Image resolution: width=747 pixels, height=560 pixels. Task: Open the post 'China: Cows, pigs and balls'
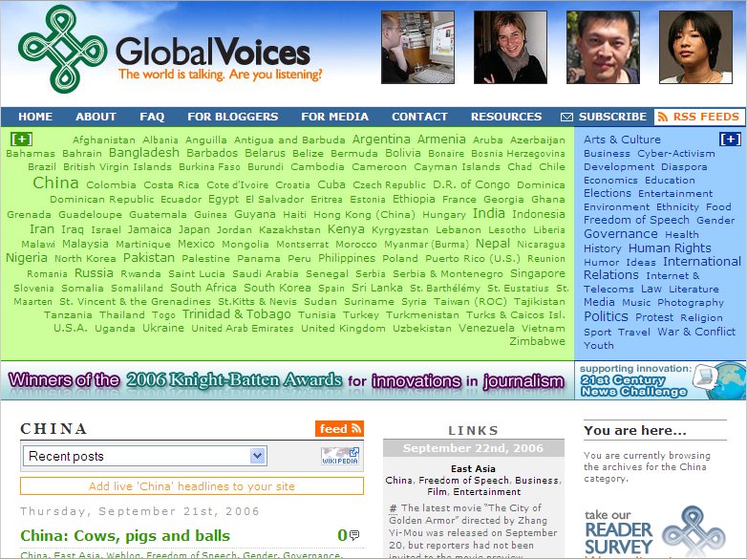[x=125, y=536]
